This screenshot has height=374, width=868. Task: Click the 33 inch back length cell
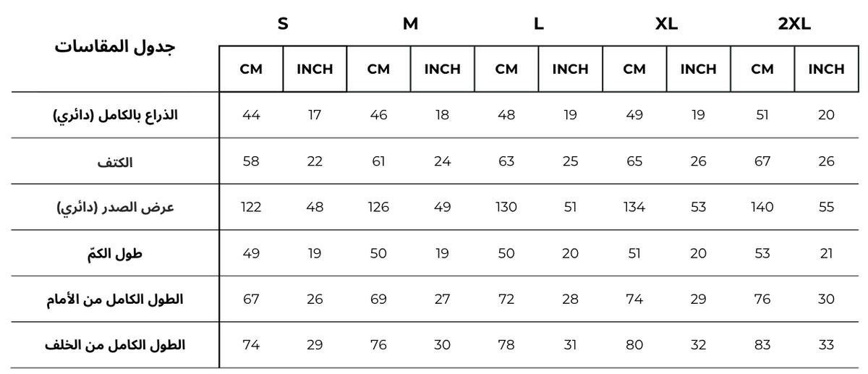[826, 345]
